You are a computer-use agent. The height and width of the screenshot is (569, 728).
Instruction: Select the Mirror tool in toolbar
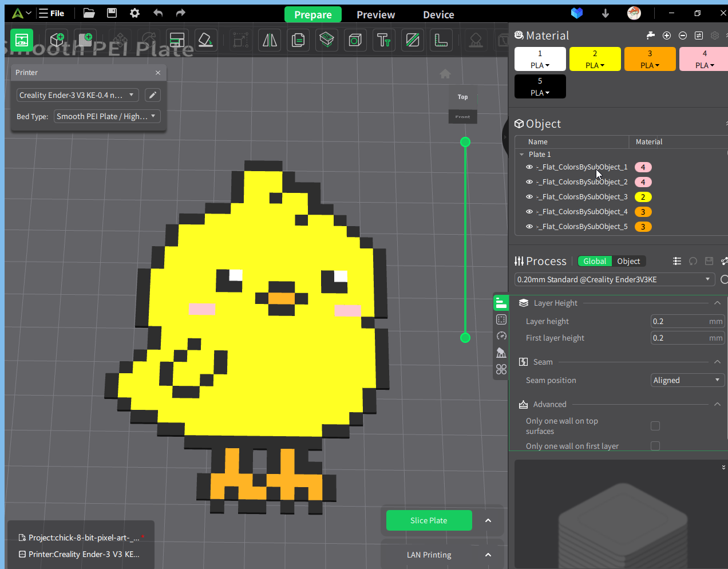[x=270, y=40]
